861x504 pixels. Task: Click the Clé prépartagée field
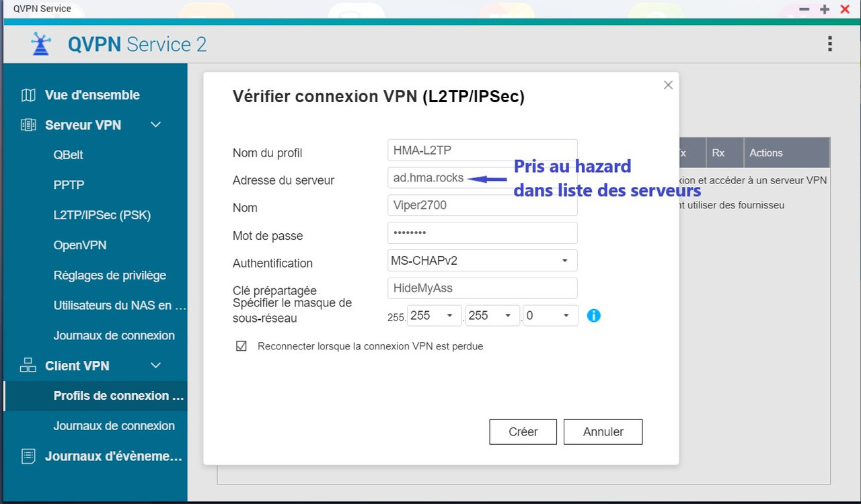482,288
